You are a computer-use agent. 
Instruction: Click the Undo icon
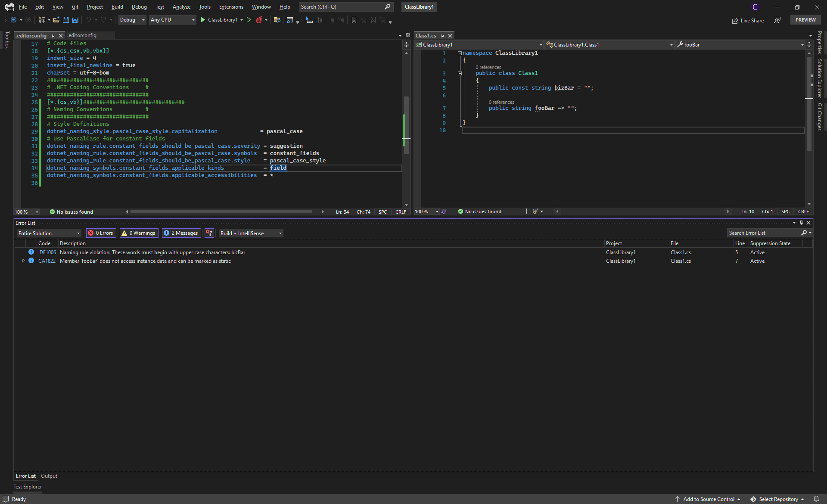pos(88,20)
